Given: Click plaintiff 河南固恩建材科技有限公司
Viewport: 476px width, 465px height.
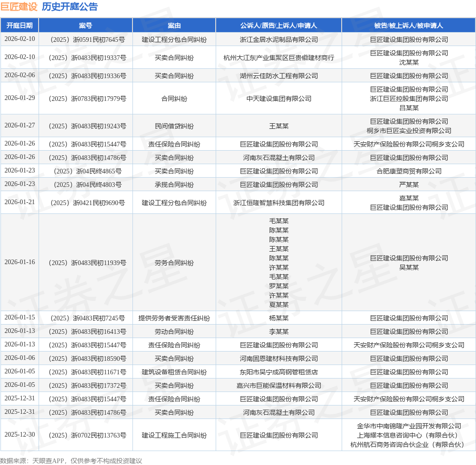Looking at the screenshot, I should pos(279,359).
